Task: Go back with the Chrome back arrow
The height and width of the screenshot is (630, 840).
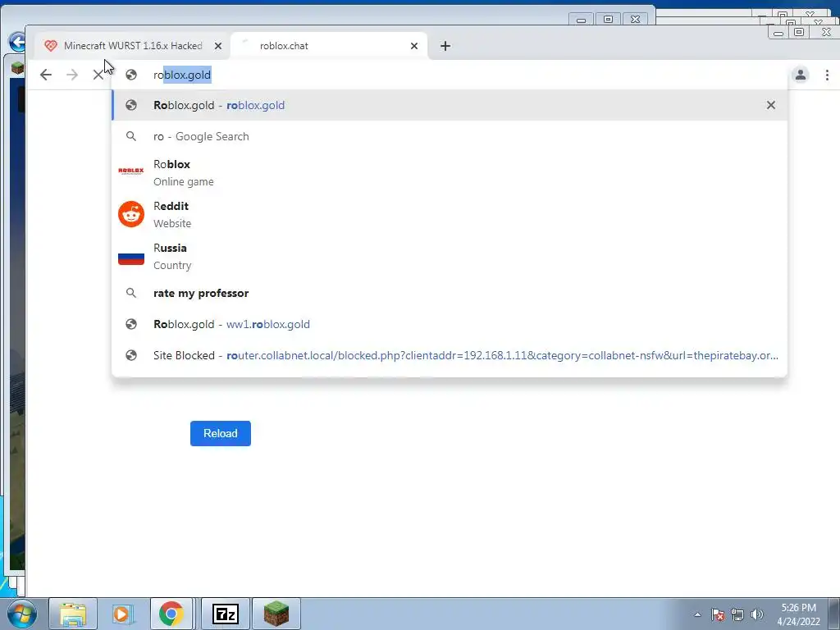Action: [x=46, y=75]
